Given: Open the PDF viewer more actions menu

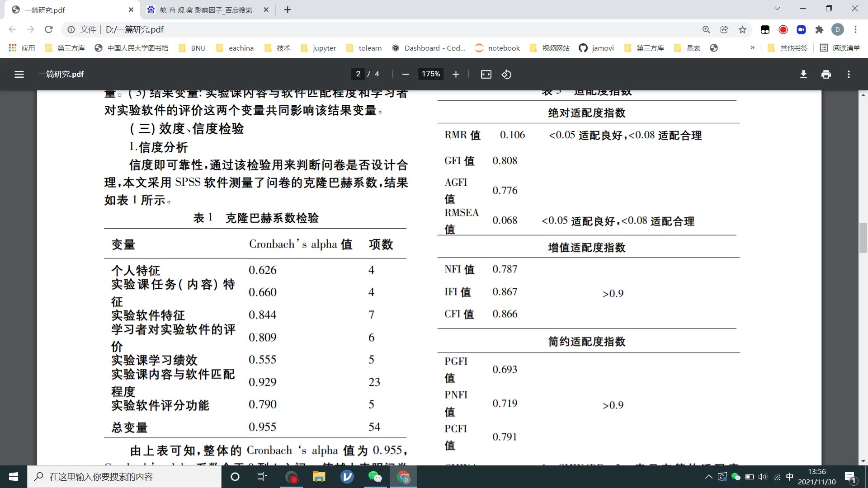Looking at the screenshot, I should pos(849,74).
